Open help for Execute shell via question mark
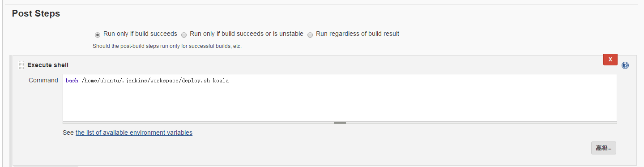This screenshot has height=167, width=644. [x=625, y=65]
